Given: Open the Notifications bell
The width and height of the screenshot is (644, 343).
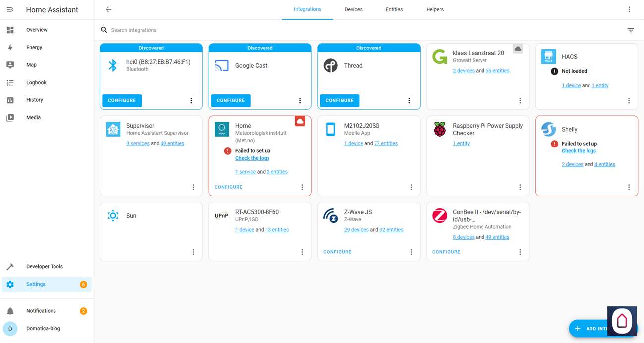Looking at the screenshot, I should tap(10, 311).
